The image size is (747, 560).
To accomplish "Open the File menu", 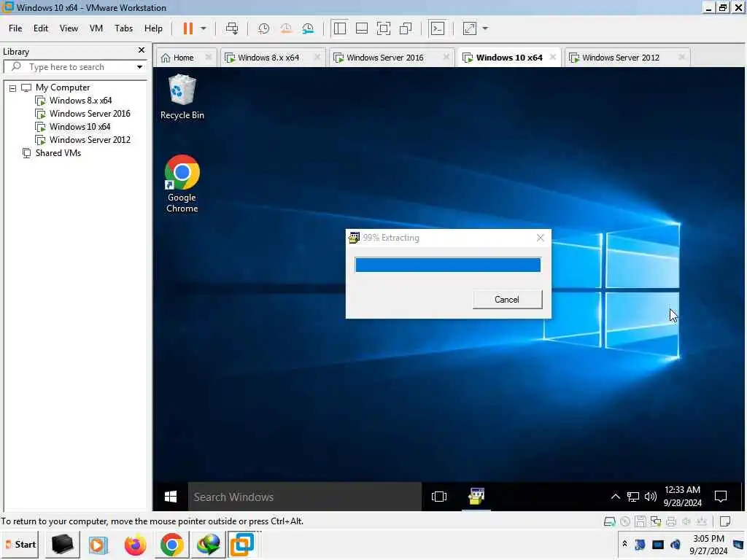I will [x=15, y=28].
